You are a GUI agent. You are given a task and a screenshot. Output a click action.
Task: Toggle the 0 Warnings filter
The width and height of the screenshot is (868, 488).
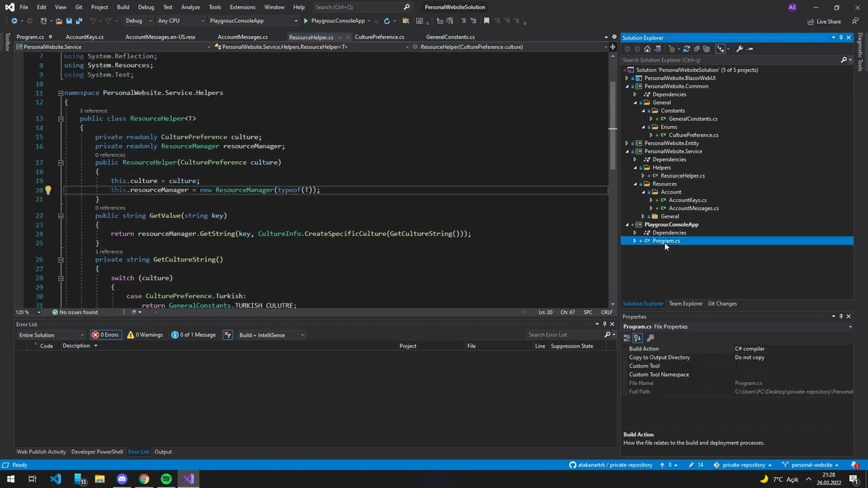145,335
